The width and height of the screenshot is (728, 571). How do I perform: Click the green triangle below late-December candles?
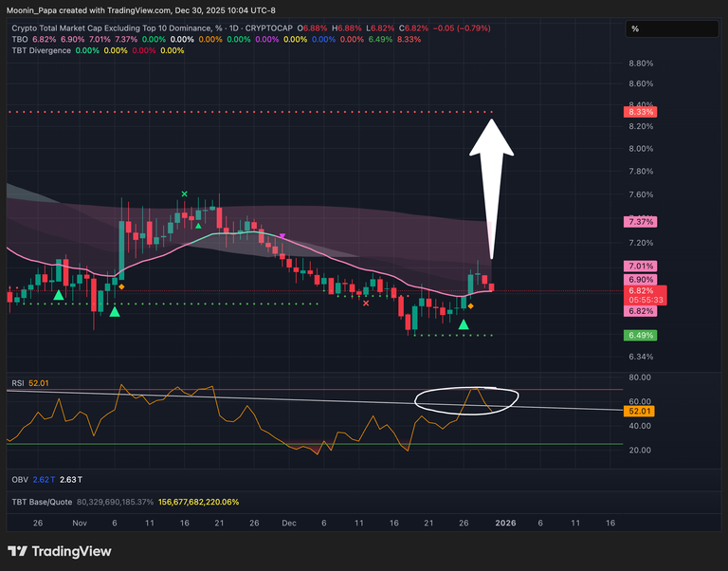tap(463, 325)
